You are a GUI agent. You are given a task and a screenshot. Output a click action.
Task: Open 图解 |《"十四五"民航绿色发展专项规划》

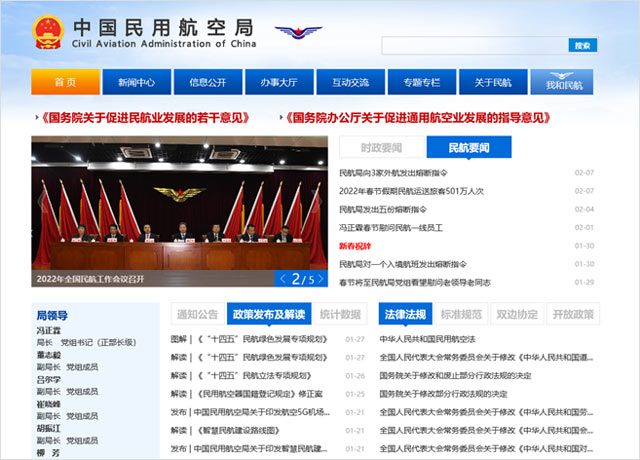tap(249, 339)
